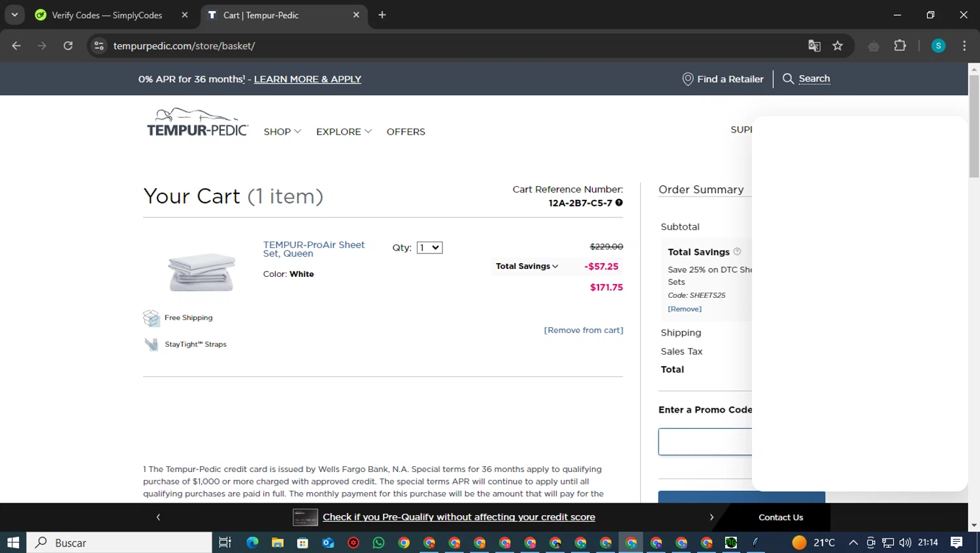Expand the SHOP menu

(x=282, y=132)
